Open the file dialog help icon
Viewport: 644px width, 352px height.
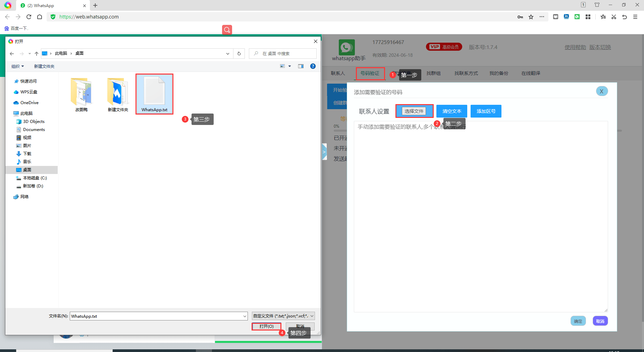coord(313,66)
